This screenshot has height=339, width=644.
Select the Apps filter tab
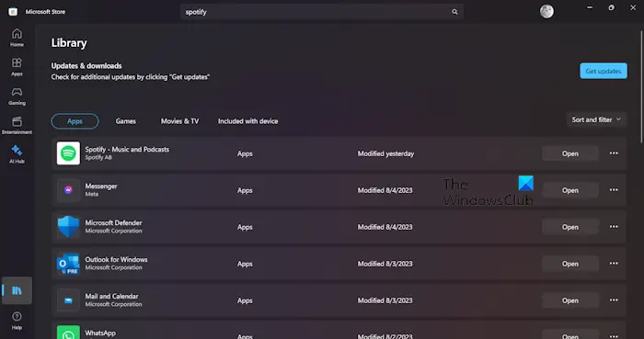[x=75, y=121]
